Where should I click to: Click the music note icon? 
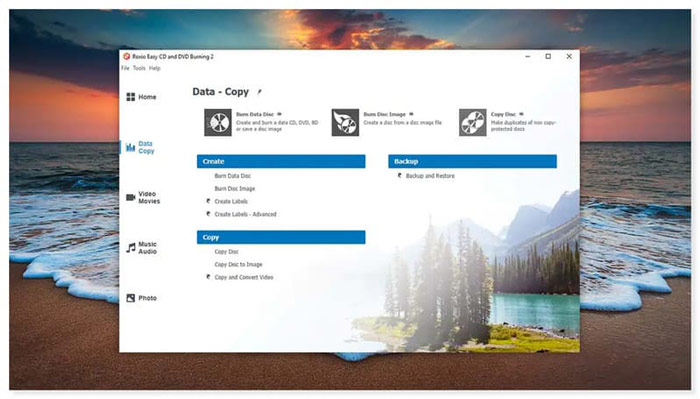point(130,248)
